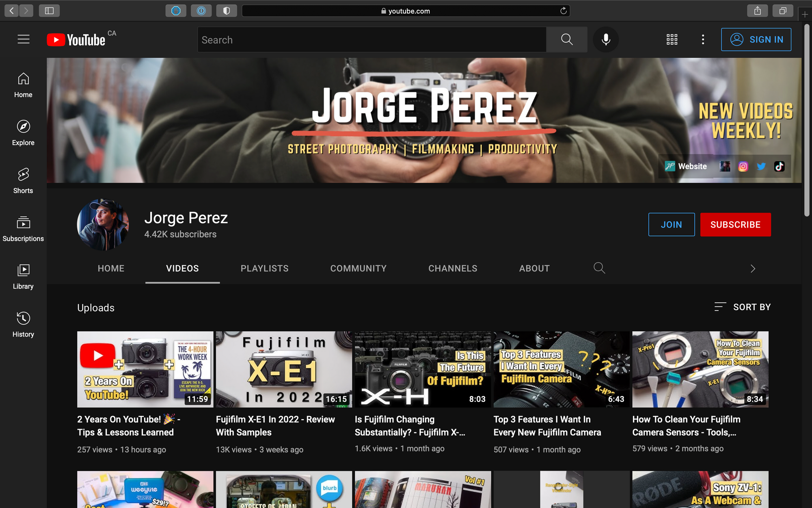Image resolution: width=812 pixels, height=508 pixels.
Task: Click the page vertical scrollbar
Action: click(x=807, y=120)
